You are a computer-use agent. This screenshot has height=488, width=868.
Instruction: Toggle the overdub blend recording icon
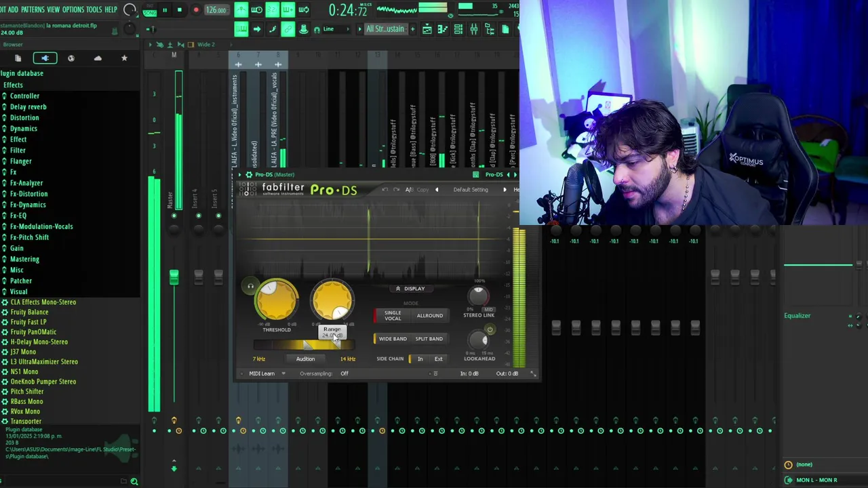tap(288, 10)
